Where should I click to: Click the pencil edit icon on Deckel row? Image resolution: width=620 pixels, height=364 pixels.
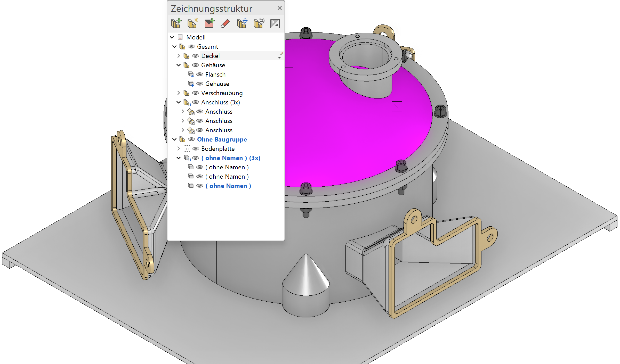pos(281,54)
